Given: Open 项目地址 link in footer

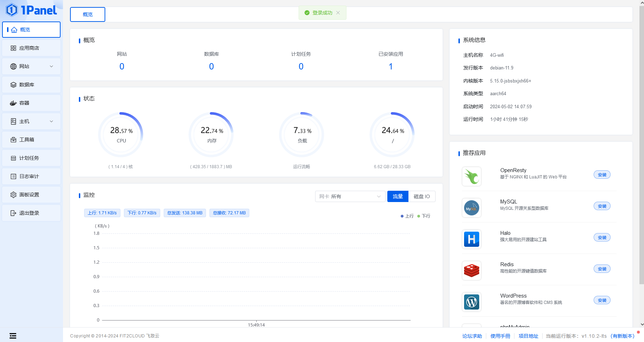Looking at the screenshot, I should click(x=529, y=336).
